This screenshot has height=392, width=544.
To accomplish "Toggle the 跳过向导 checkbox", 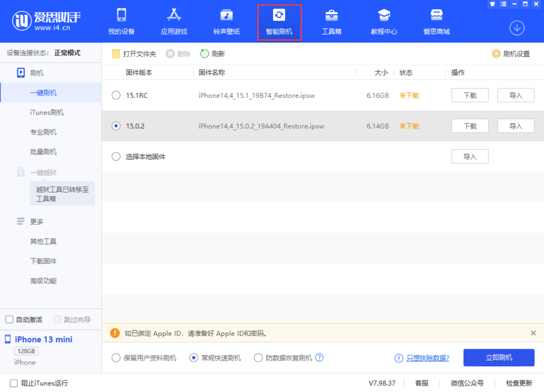I will click(x=57, y=319).
